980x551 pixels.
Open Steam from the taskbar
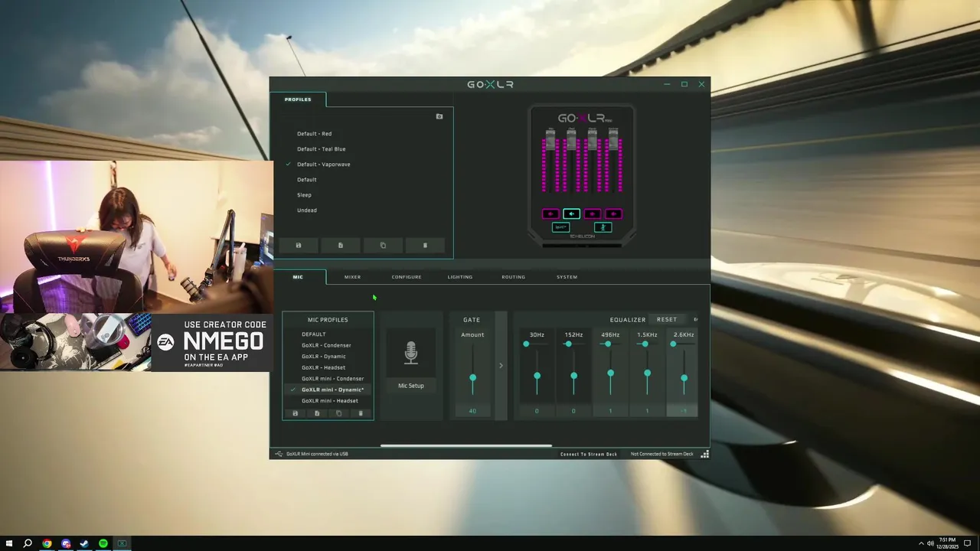(84, 543)
